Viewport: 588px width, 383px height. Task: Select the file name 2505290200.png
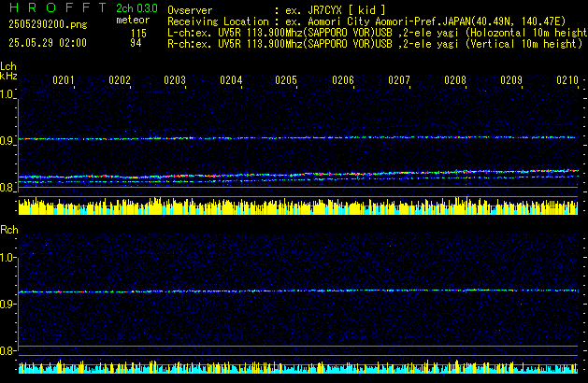48,24
